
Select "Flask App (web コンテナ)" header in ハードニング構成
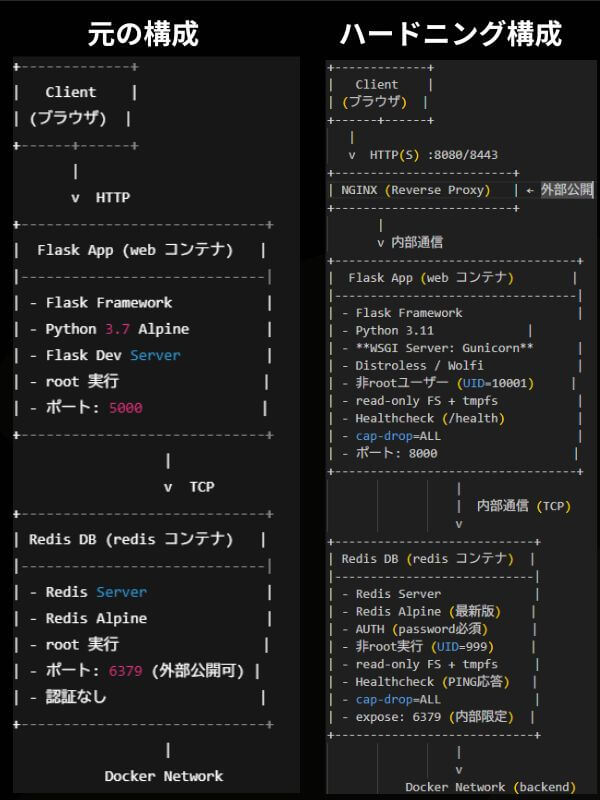point(431,278)
